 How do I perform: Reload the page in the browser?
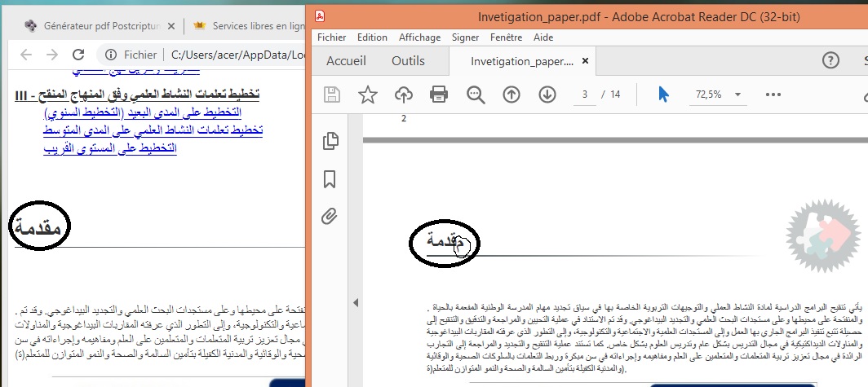[78, 54]
